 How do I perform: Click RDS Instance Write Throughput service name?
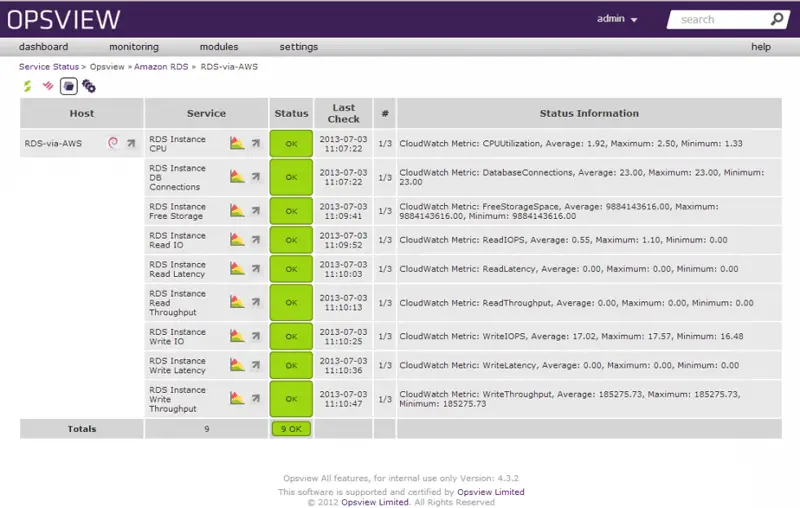point(177,399)
